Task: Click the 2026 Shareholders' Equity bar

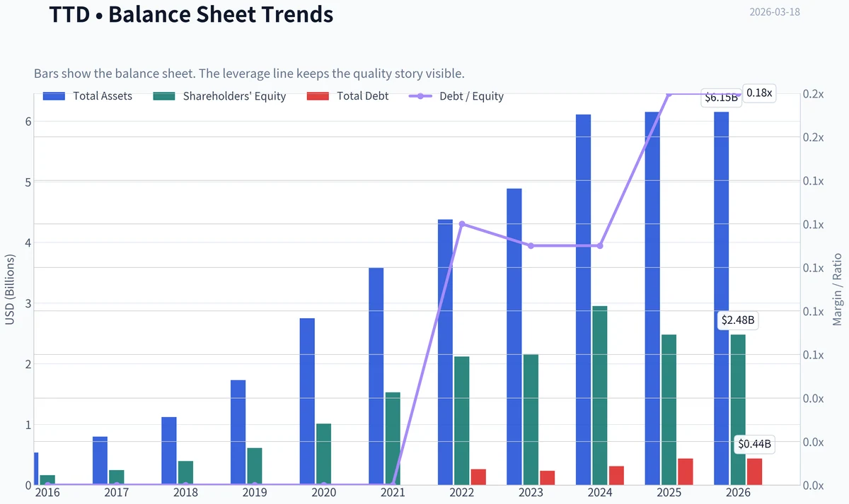Action: tap(737, 409)
